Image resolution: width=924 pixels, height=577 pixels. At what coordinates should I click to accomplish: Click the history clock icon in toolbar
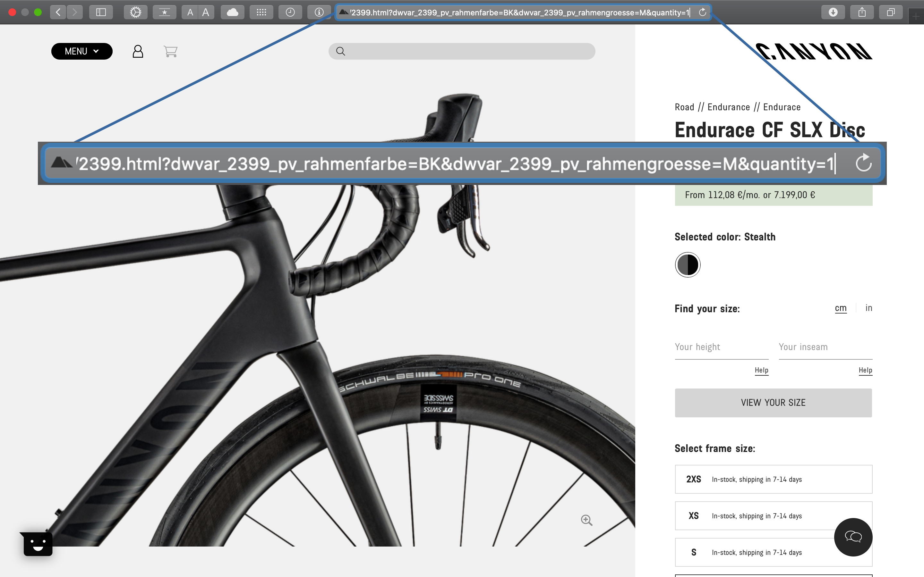point(290,12)
